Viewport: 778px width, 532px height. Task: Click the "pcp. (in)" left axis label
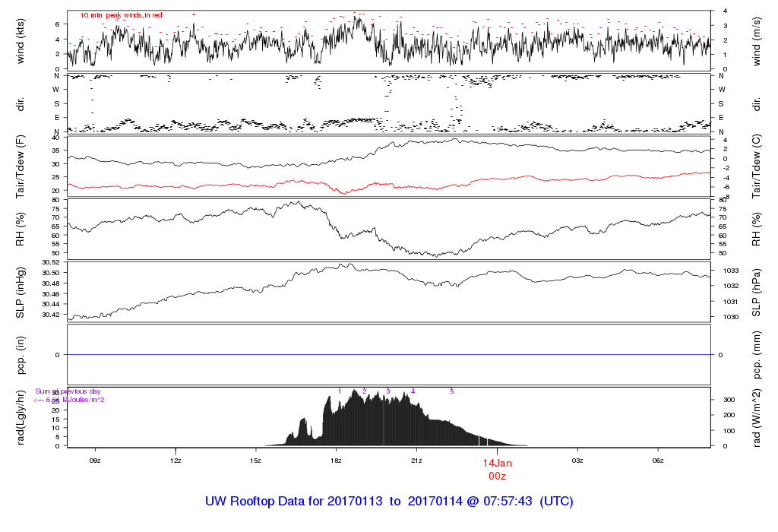tap(21, 354)
